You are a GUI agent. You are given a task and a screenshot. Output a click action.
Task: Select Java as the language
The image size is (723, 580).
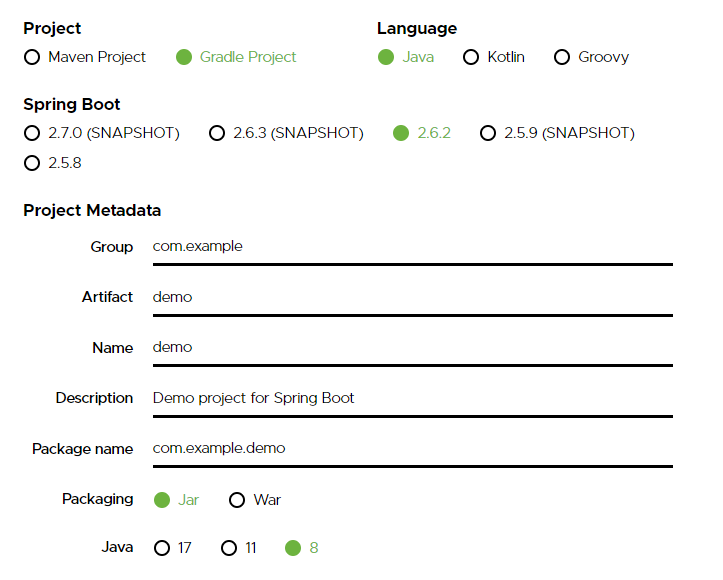(386, 57)
